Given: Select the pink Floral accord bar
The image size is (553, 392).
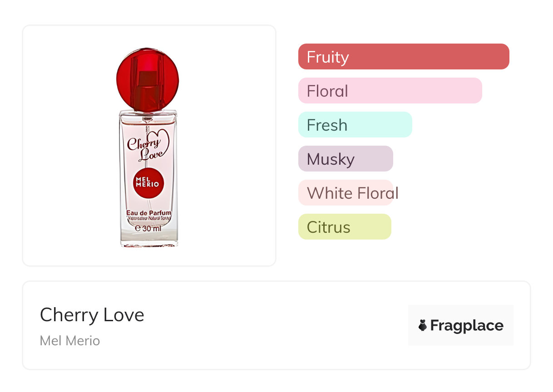Looking at the screenshot, I should tap(390, 91).
